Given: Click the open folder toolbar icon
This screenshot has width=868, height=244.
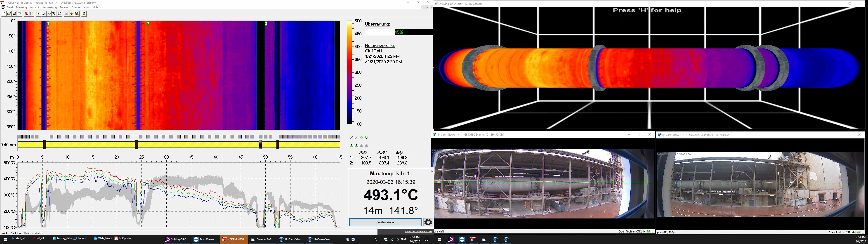Looking at the screenshot, I should click(x=9, y=14).
